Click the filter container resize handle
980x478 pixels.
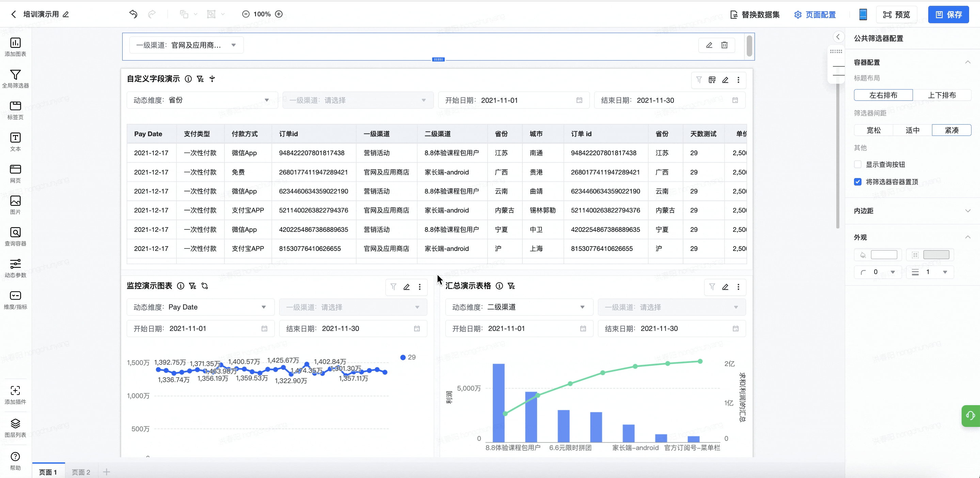pyautogui.click(x=438, y=59)
